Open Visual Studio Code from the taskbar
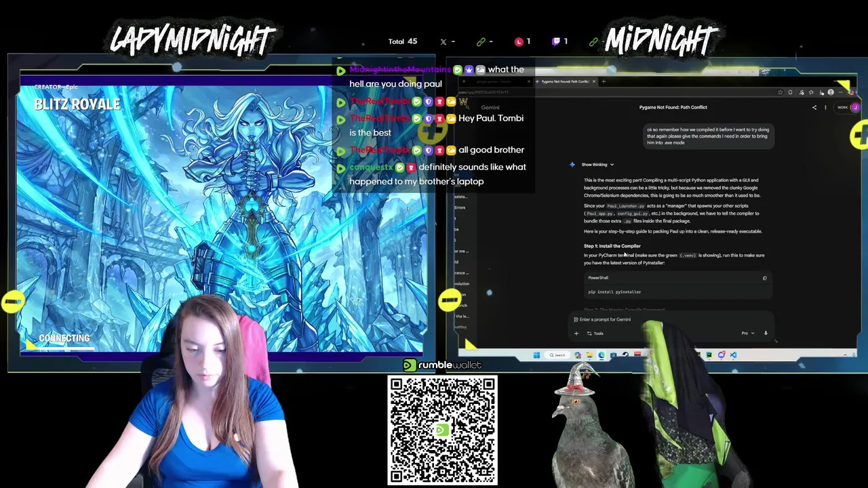 (x=733, y=355)
